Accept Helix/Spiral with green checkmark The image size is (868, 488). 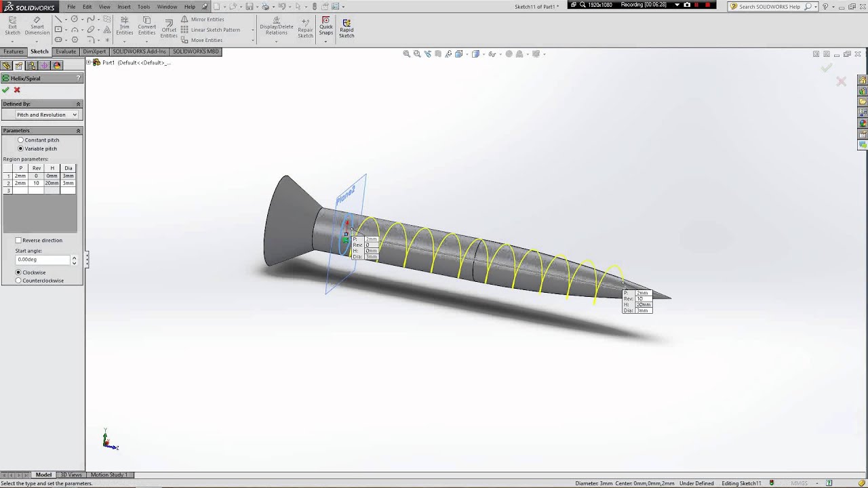(x=6, y=89)
